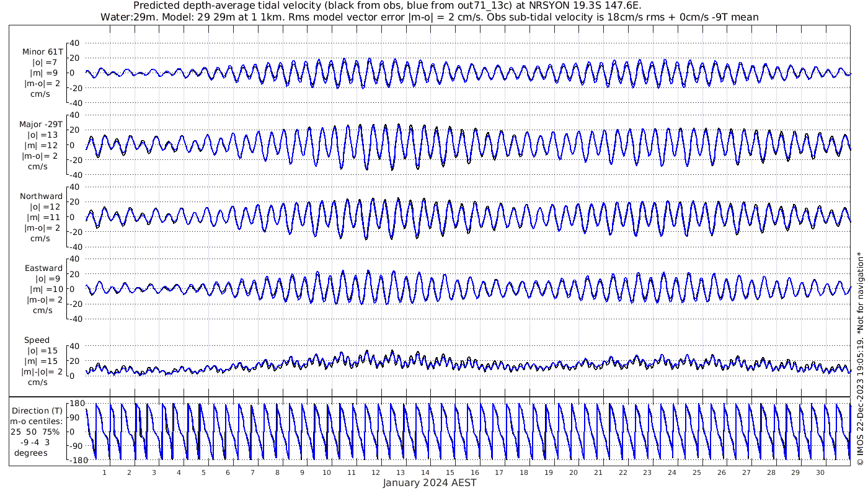Click the '|o| =15' value in Speed panel
The image size is (868, 496).
point(43,351)
